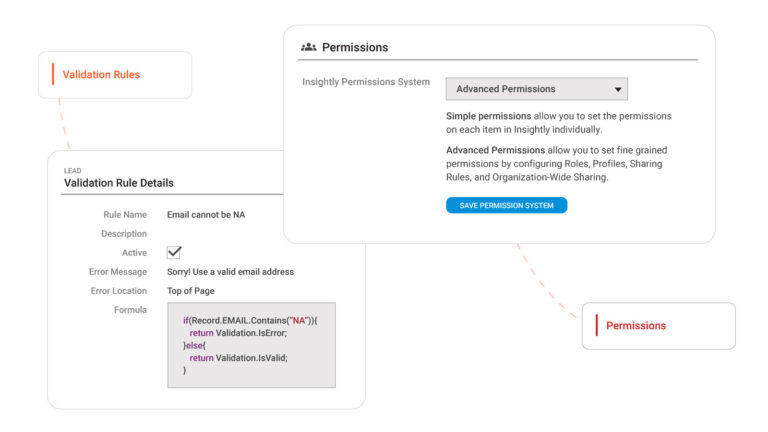The image size is (768, 432).
Task: Click the Insightly Permissions System label
Action: tap(366, 82)
